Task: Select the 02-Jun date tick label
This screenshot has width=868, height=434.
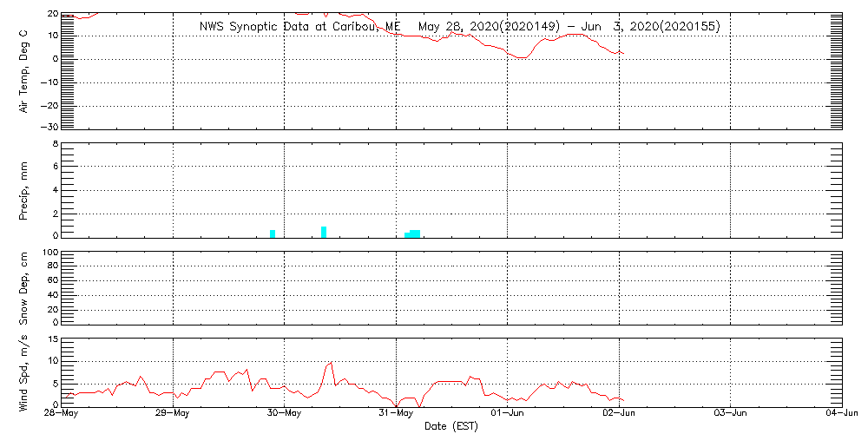Action: [620, 414]
